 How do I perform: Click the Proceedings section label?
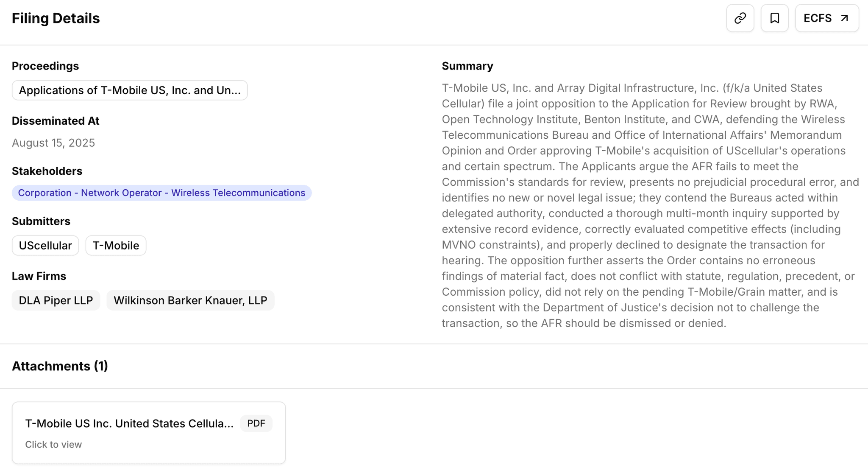coord(45,66)
